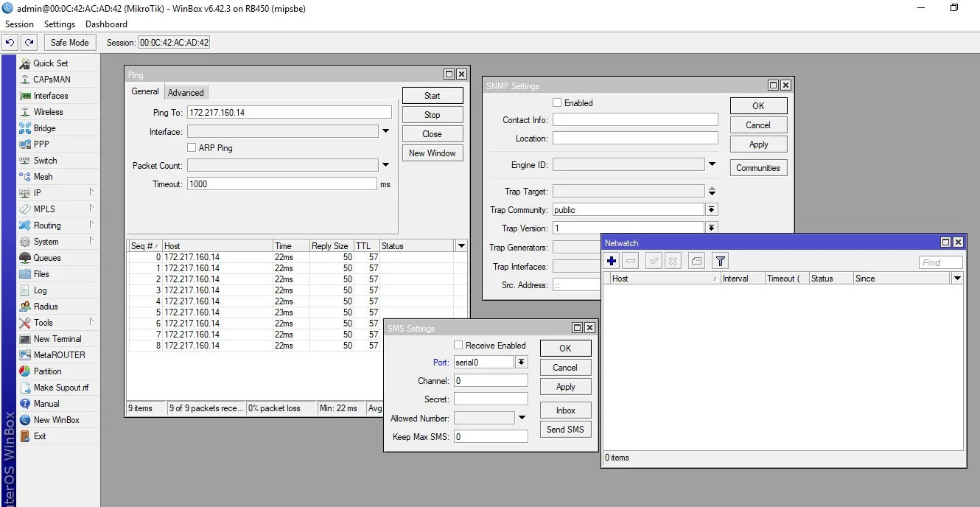Toggle the Safe Mode button

[x=69, y=43]
